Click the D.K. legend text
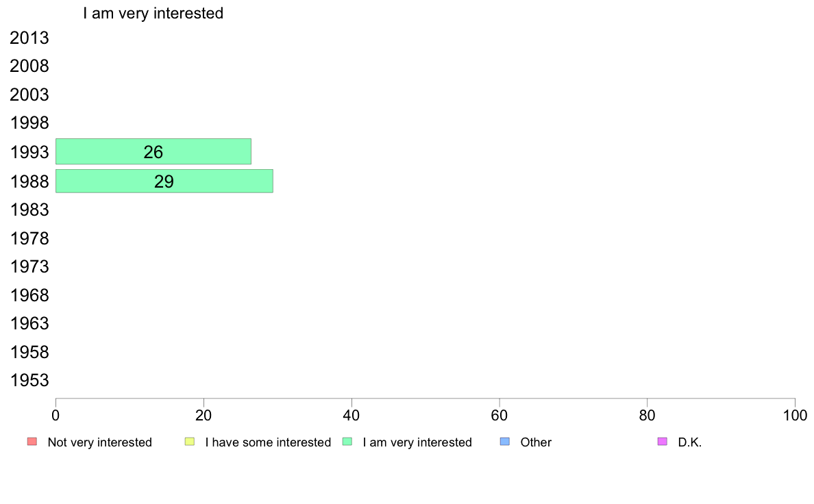814x504 pixels. [x=690, y=442]
